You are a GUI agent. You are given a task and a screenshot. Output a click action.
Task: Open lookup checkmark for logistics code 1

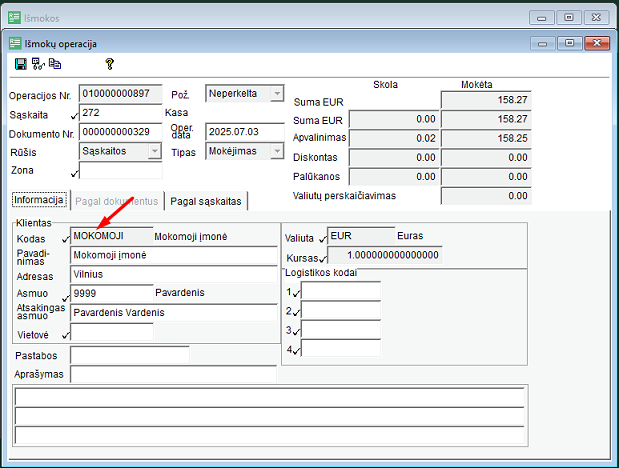[296, 293]
